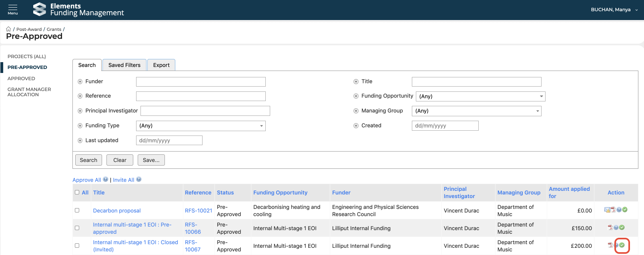Open the PDF icon for RFS-10066 row

click(610, 227)
